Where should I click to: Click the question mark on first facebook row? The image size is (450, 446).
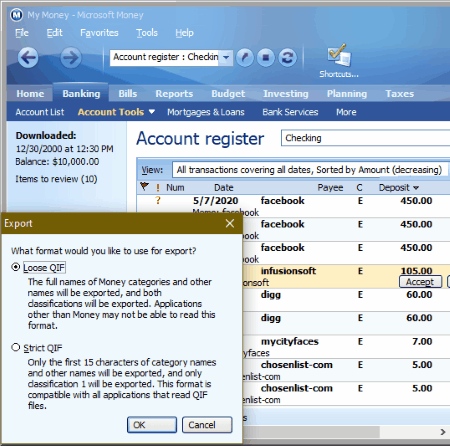point(158,200)
